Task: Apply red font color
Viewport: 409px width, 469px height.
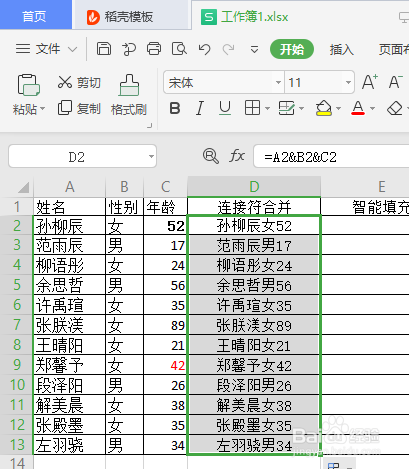Action: [x=358, y=108]
